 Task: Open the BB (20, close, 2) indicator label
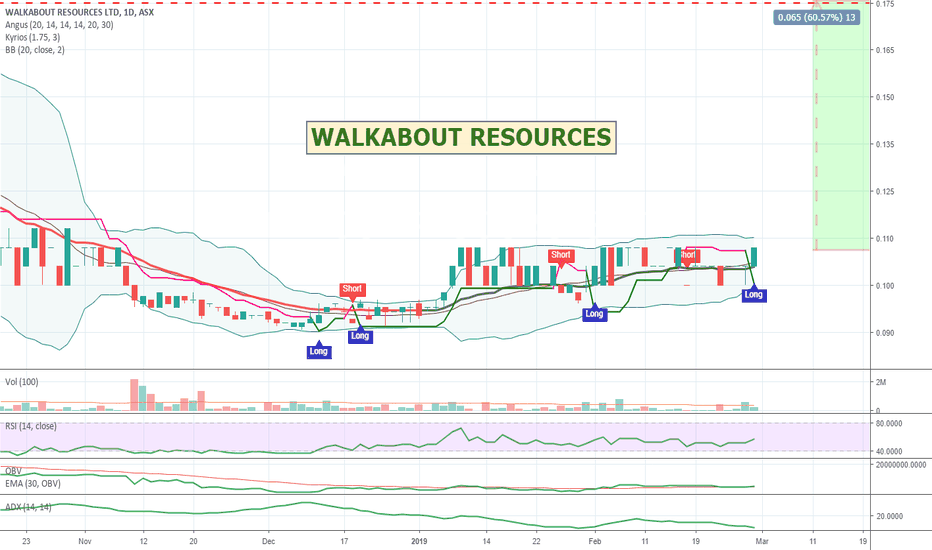tap(34, 50)
